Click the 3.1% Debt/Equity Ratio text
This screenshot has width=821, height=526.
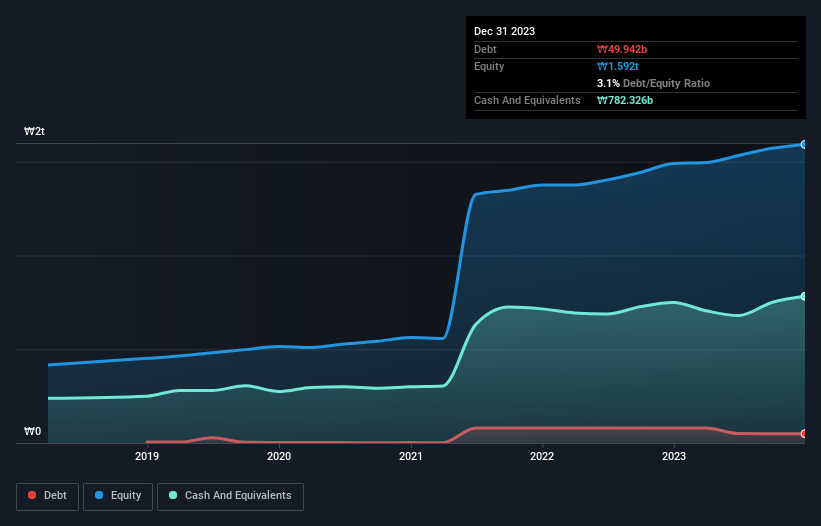[x=653, y=83]
